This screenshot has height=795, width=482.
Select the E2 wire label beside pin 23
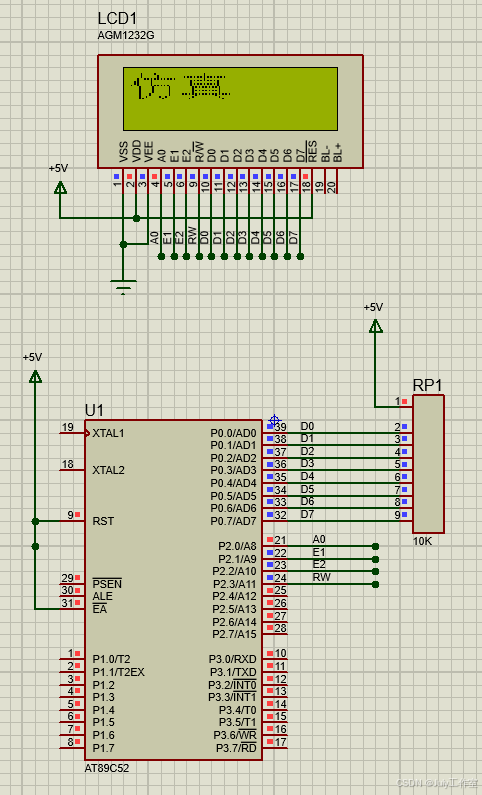319,564
